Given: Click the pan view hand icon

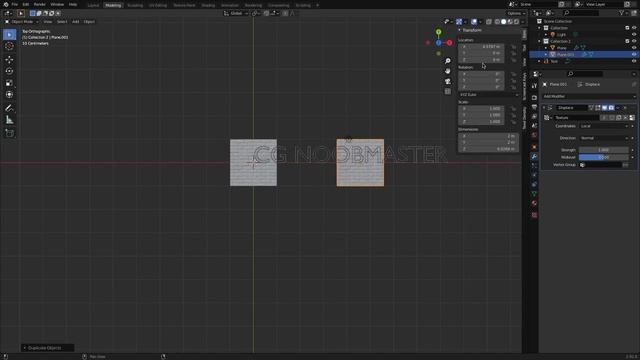Looking at the screenshot, I should pyautogui.click(x=448, y=71).
